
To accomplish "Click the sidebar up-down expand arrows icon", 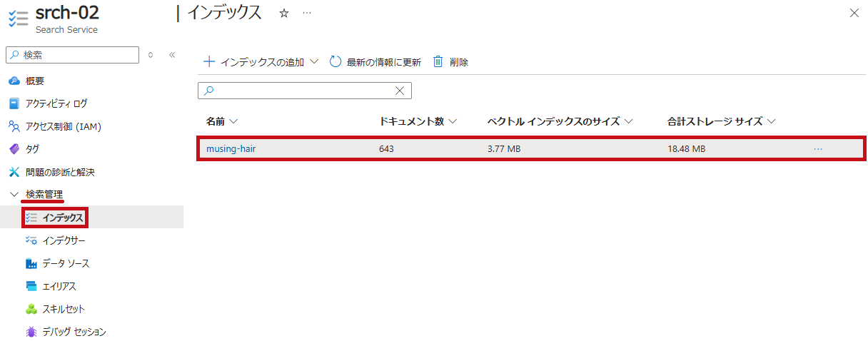I will coord(151,55).
